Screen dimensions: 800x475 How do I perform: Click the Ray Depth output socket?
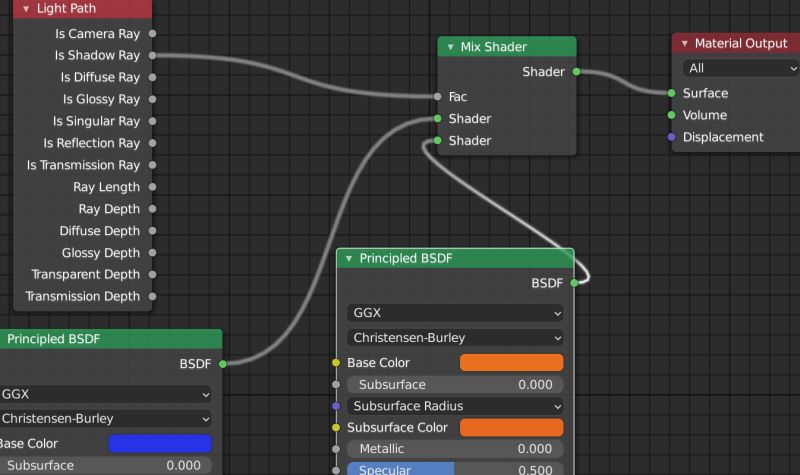[x=152, y=209]
